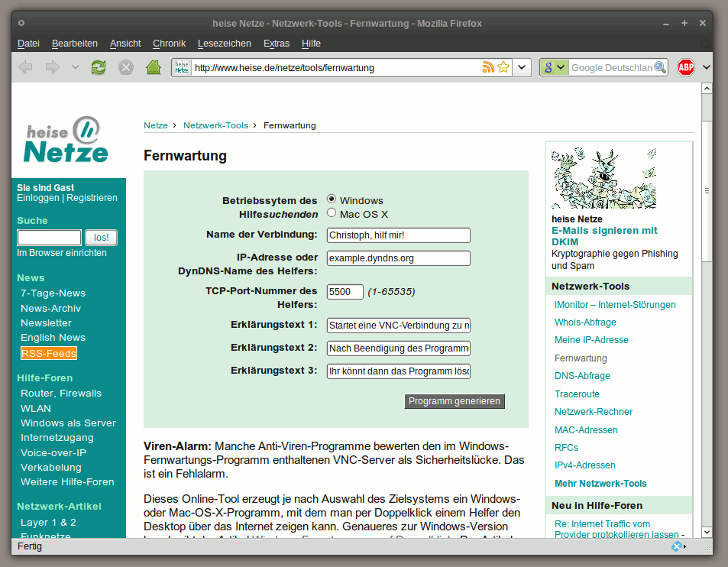The image size is (728, 567).
Task: Click the Erklärungstext 2 field
Action: pyautogui.click(x=398, y=348)
